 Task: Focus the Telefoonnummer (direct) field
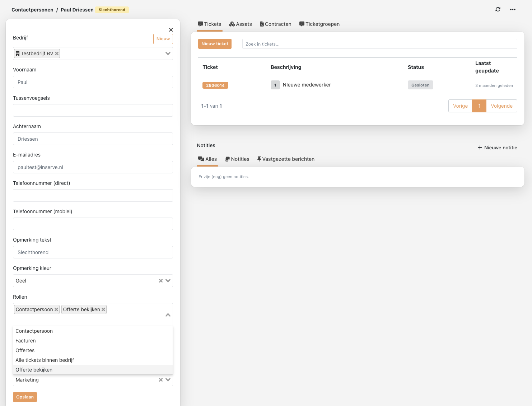(x=93, y=196)
